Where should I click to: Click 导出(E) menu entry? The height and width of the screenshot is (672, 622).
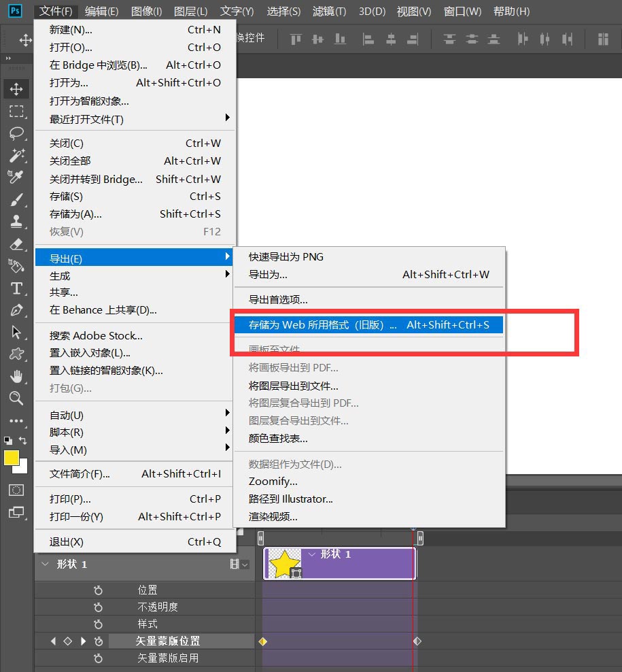point(135,258)
